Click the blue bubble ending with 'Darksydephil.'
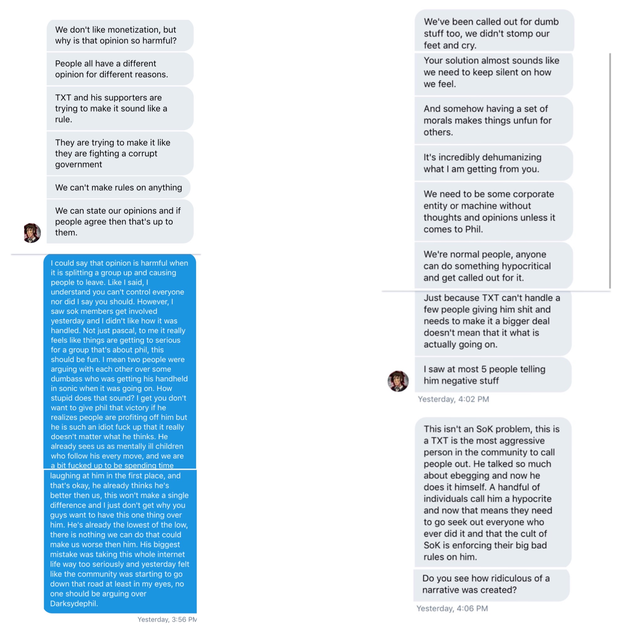Viewport: 644px width, 644px height. pos(120,541)
